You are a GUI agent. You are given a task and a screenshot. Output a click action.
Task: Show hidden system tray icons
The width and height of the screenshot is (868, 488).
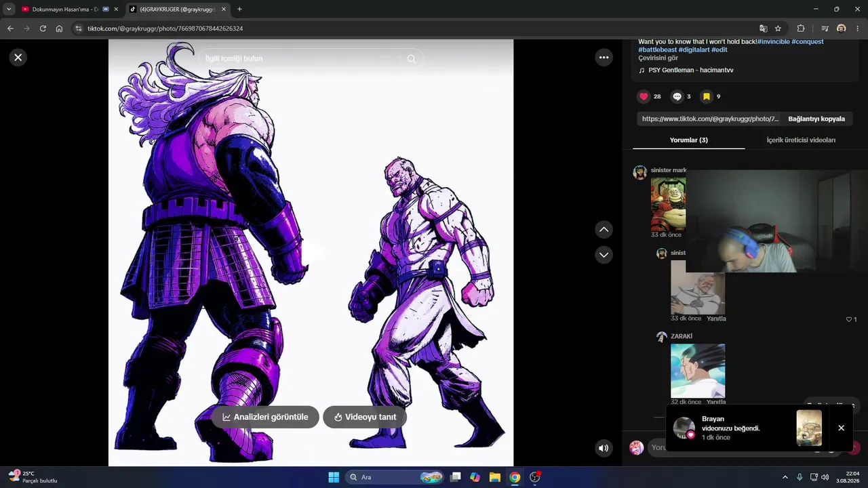pyautogui.click(x=785, y=477)
